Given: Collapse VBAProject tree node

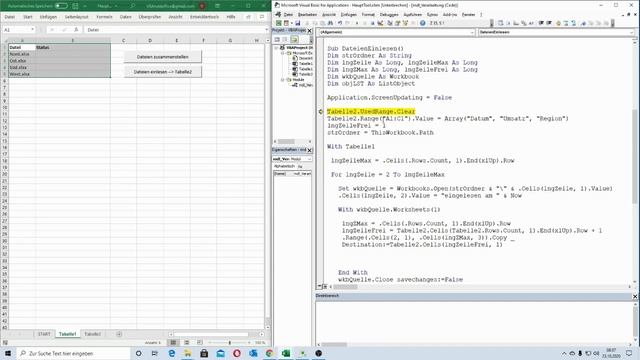Looking at the screenshot, I should (x=276, y=48).
